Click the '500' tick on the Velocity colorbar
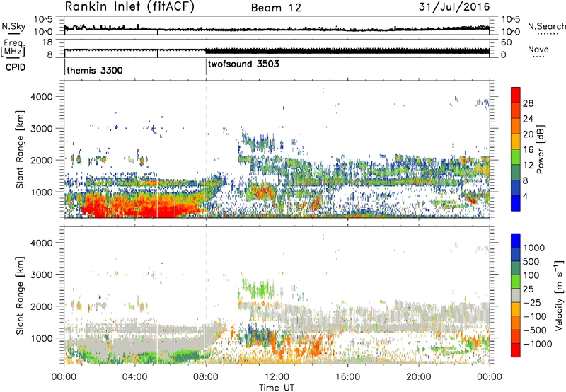The width and height of the screenshot is (566, 392). pos(531,262)
